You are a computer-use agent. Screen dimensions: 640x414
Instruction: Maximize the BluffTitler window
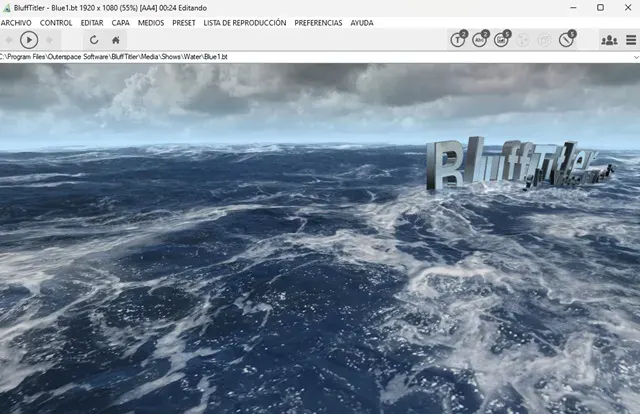point(600,8)
